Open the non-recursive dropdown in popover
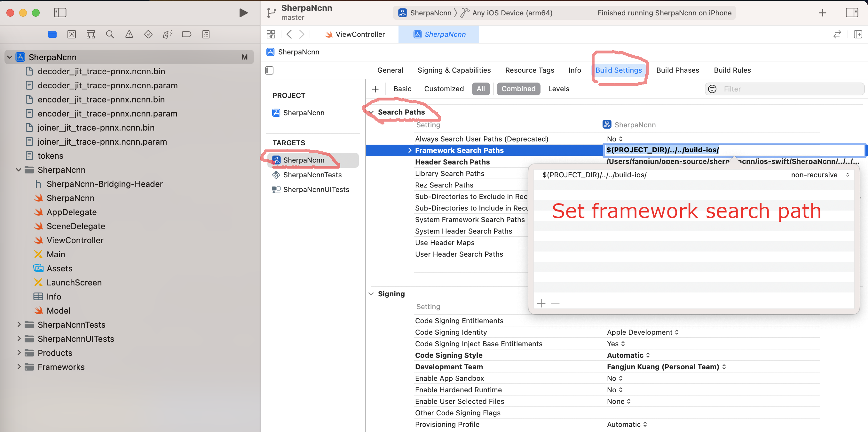 point(820,175)
